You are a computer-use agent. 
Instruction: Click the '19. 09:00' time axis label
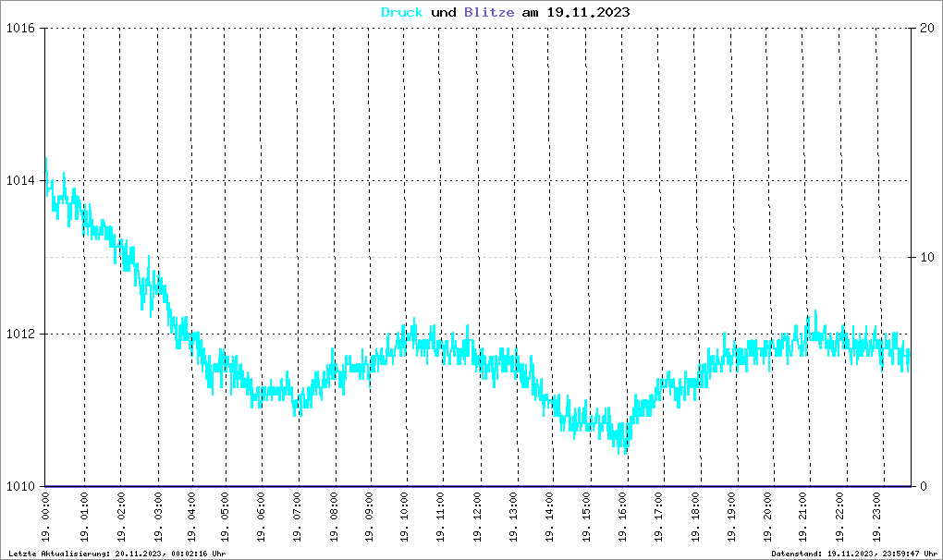[369, 517]
